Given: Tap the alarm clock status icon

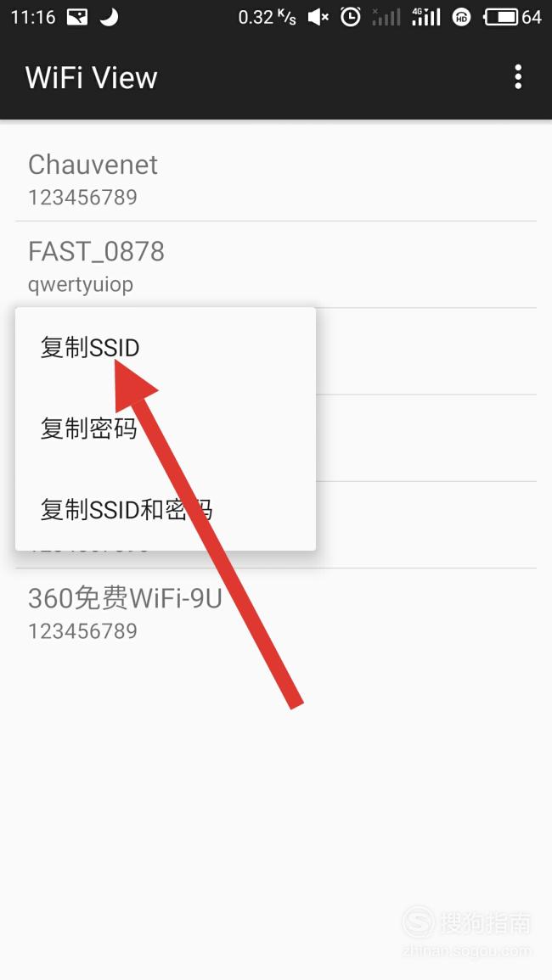Looking at the screenshot, I should [x=351, y=17].
